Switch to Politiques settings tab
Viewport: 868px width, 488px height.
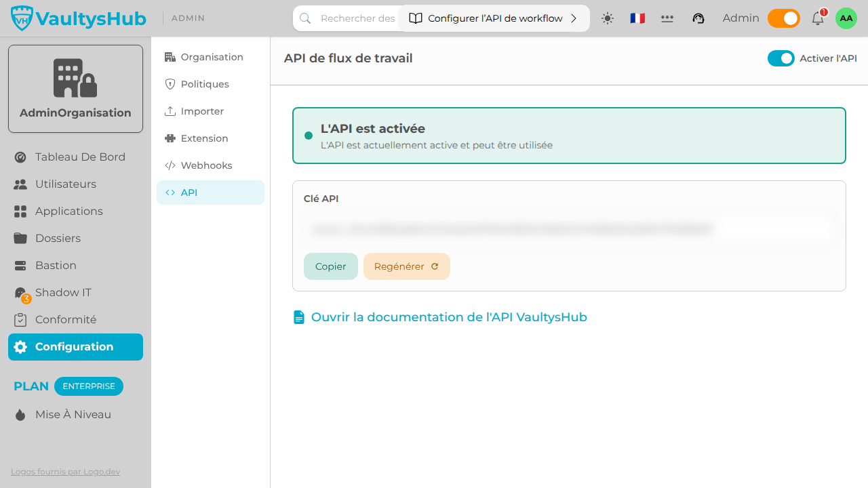[210, 84]
